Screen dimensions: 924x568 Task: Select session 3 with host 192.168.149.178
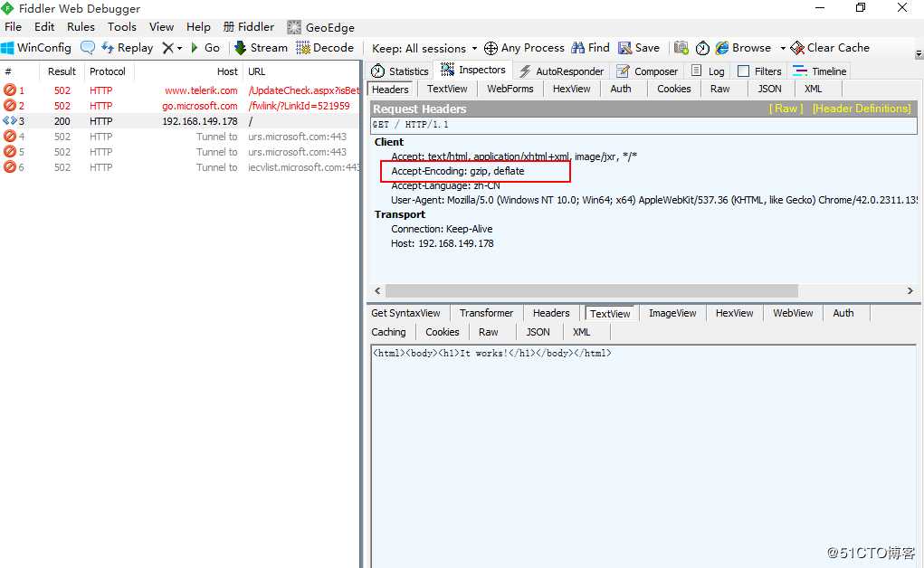tap(180, 121)
